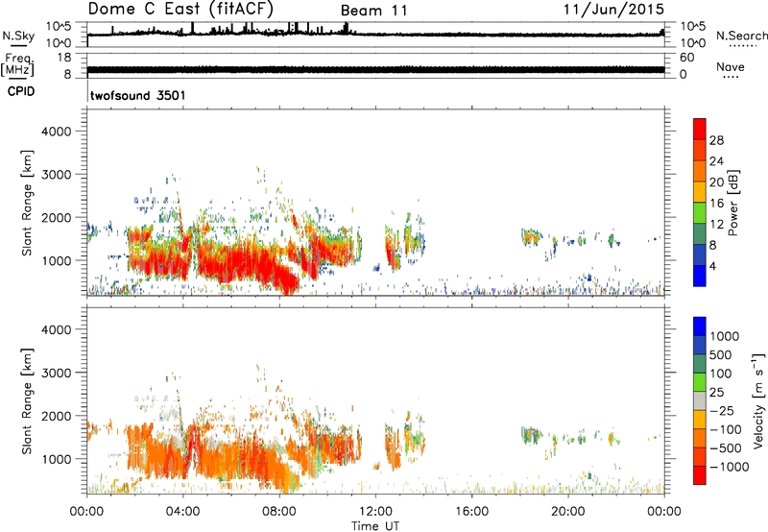Click the black frequency band in Freq panel
The height and width of the screenshot is (532, 768).
[x=375, y=69]
